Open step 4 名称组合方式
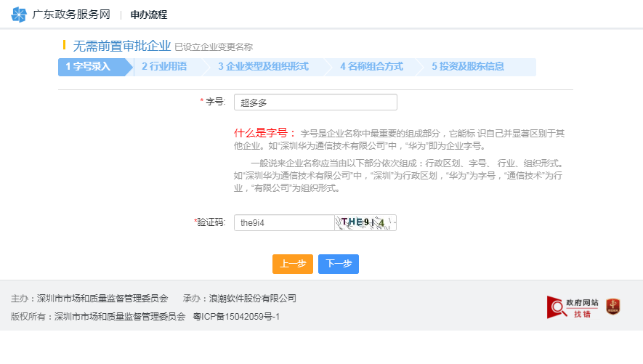 371,67
